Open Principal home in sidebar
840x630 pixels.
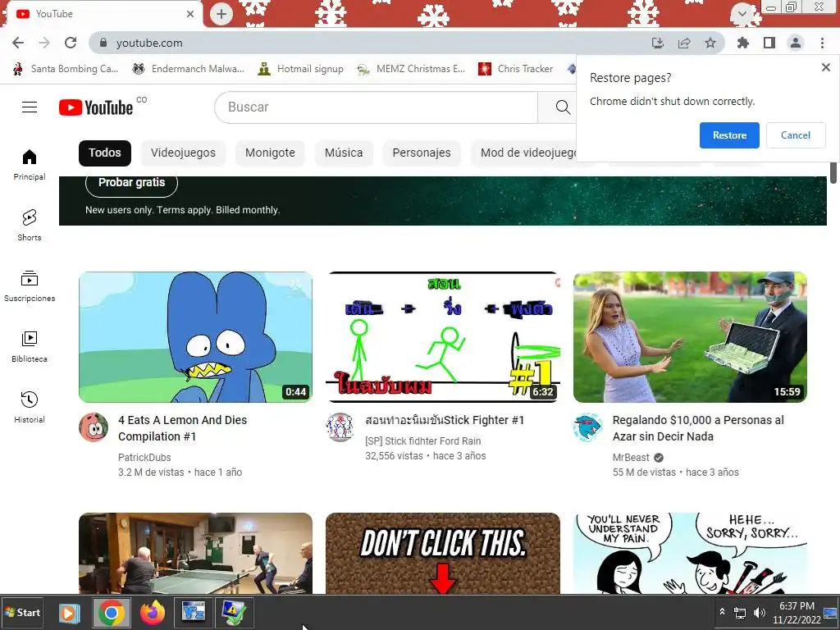tap(30, 164)
